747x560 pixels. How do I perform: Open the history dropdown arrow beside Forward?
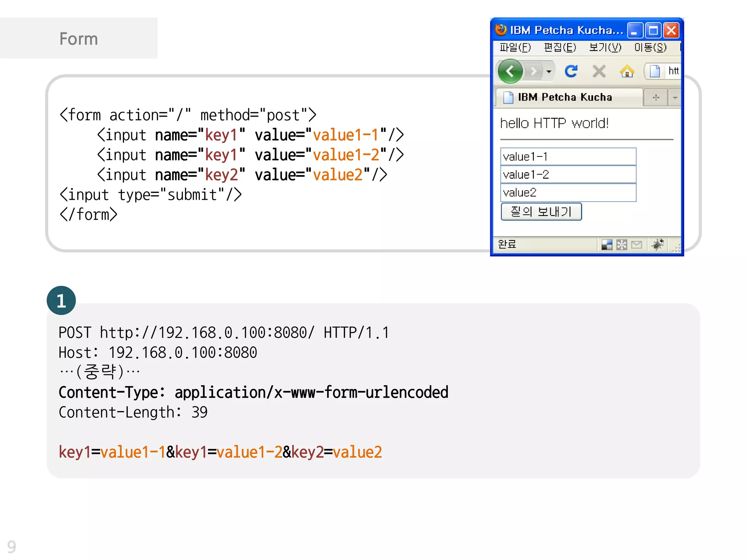[549, 71]
